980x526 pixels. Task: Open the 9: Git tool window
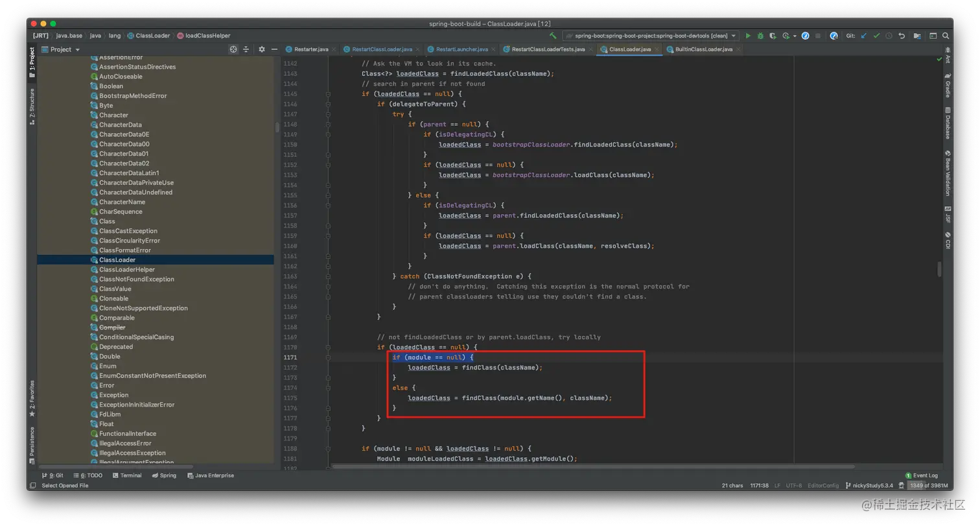(x=51, y=475)
